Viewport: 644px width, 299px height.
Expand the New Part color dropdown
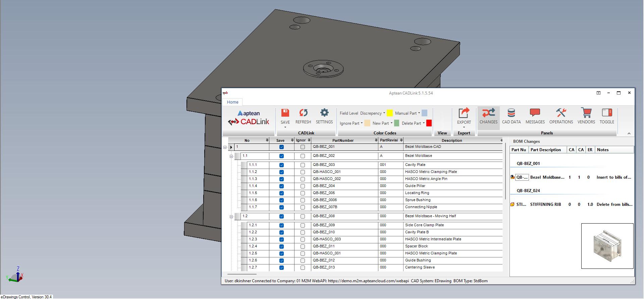[x=391, y=123]
